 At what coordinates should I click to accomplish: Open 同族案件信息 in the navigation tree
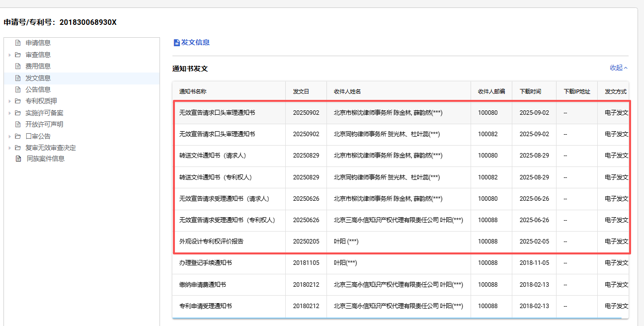[x=46, y=159]
